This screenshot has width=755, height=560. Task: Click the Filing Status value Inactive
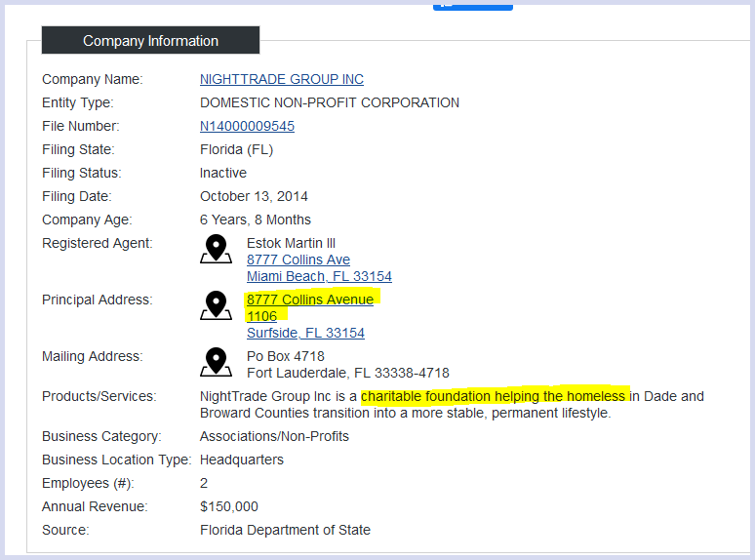223,173
